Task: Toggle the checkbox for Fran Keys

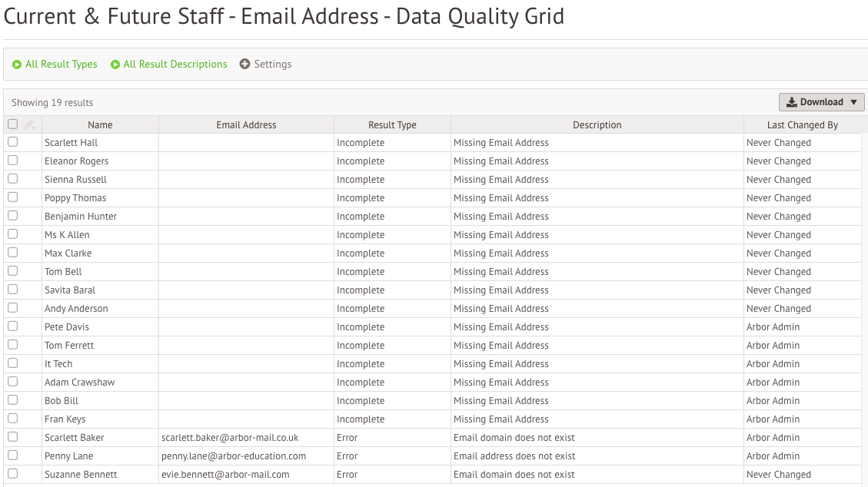Action: click(x=13, y=419)
